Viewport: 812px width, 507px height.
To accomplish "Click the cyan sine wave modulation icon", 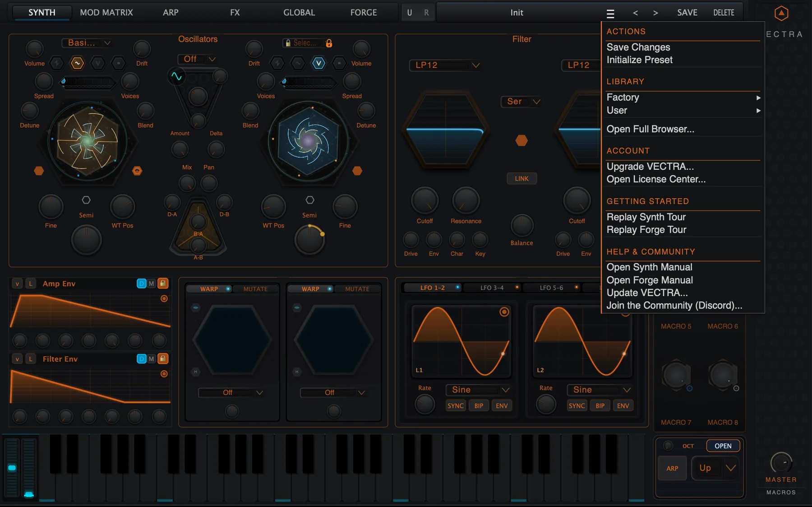I will (x=176, y=76).
